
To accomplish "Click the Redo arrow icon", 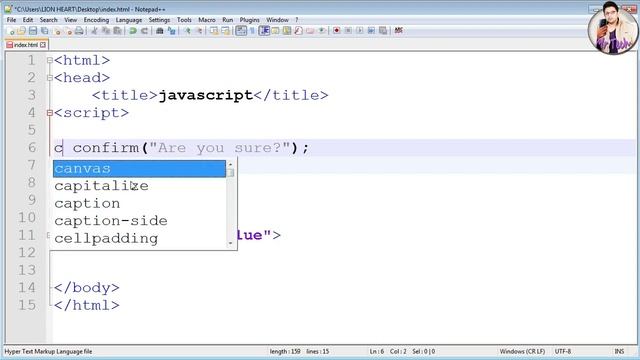I will (145, 31).
